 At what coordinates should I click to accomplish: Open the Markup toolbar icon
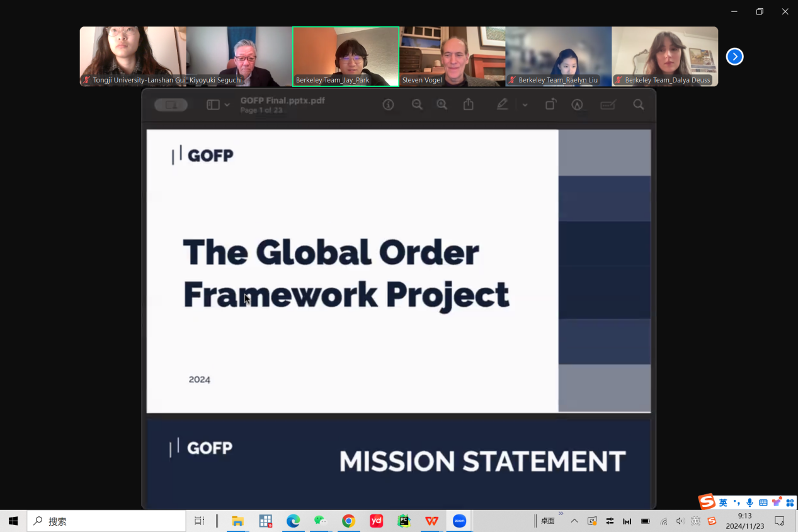[x=577, y=105]
